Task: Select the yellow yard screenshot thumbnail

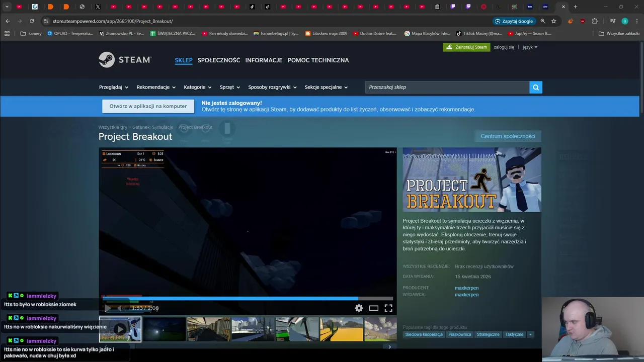Action: pyautogui.click(x=342, y=329)
